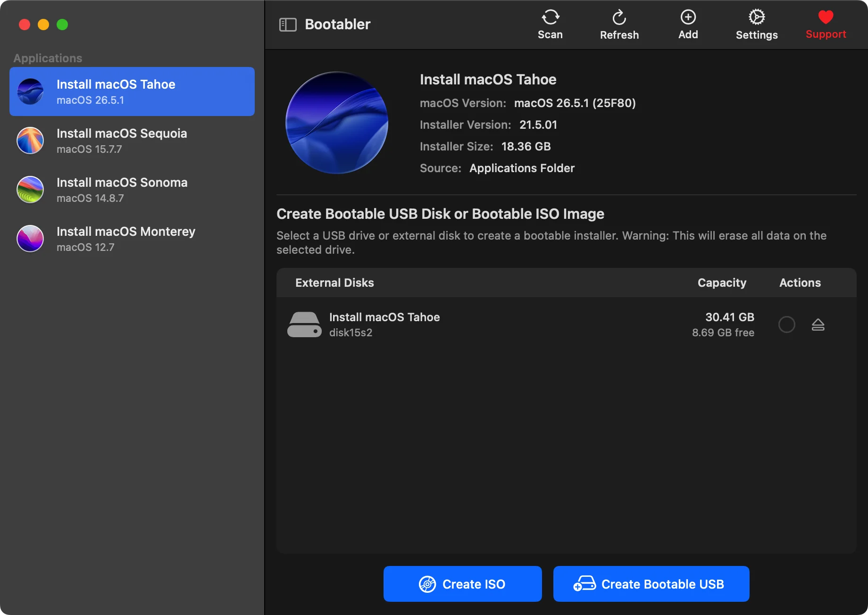
Task: Click the 8.69 GB free text
Action: click(x=723, y=332)
